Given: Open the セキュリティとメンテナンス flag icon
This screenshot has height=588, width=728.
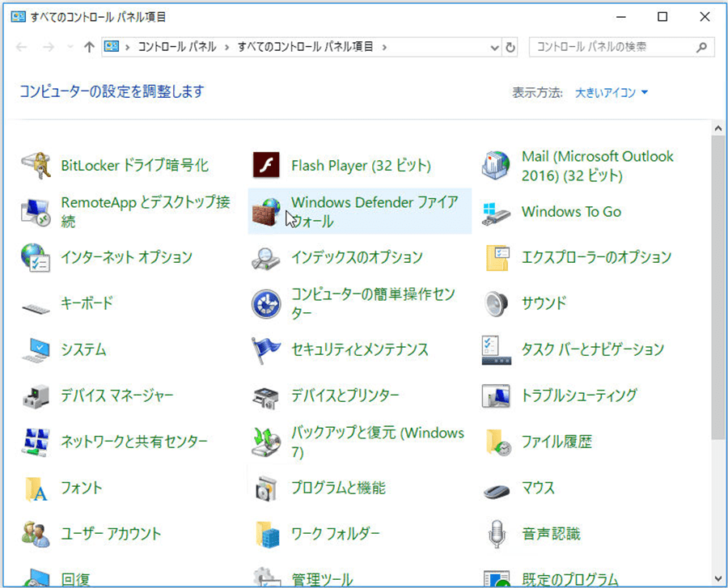Looking at the screenshot, I should click(266, 350).
